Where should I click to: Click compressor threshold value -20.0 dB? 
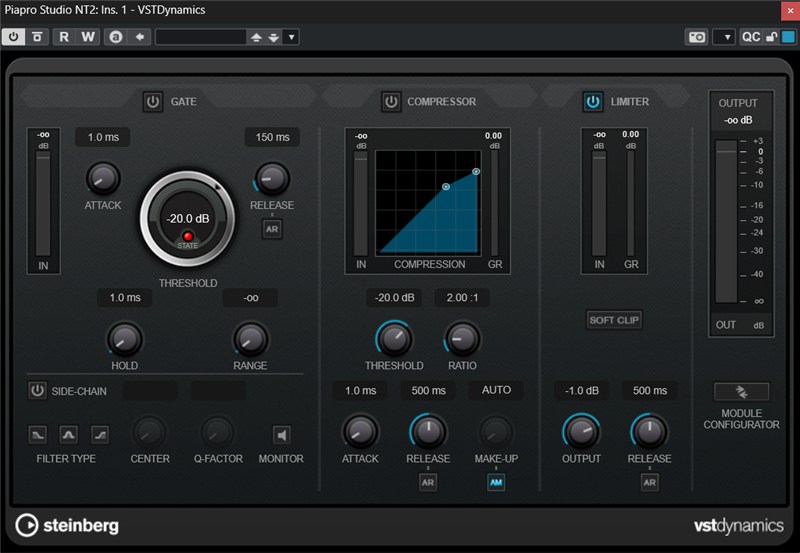tap(394, 297)
